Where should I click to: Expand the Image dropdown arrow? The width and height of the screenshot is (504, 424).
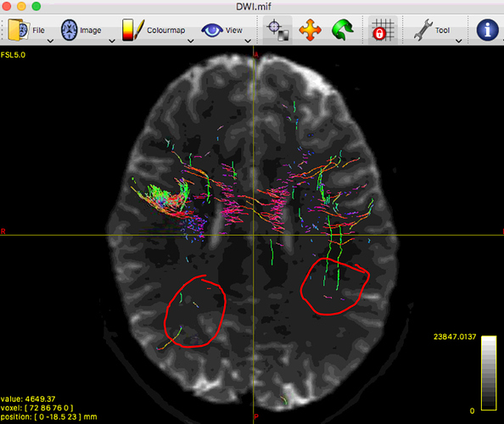pos(112,41)
